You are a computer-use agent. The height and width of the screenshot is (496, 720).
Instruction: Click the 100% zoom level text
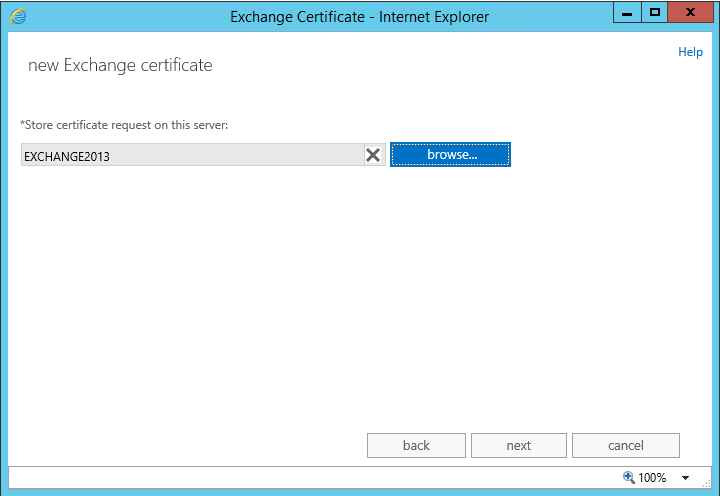pos(652,478)
